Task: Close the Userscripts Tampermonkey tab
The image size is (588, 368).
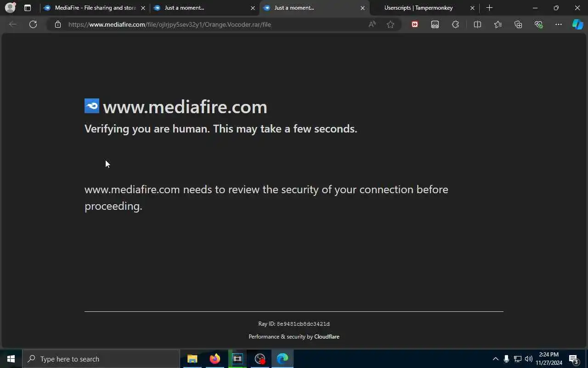Action: tap(472, 8)
